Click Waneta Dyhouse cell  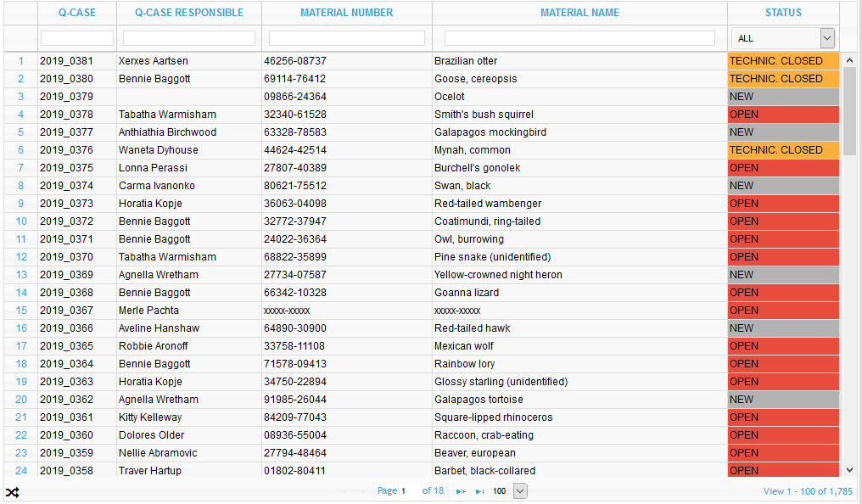click(x=189, y=150)
